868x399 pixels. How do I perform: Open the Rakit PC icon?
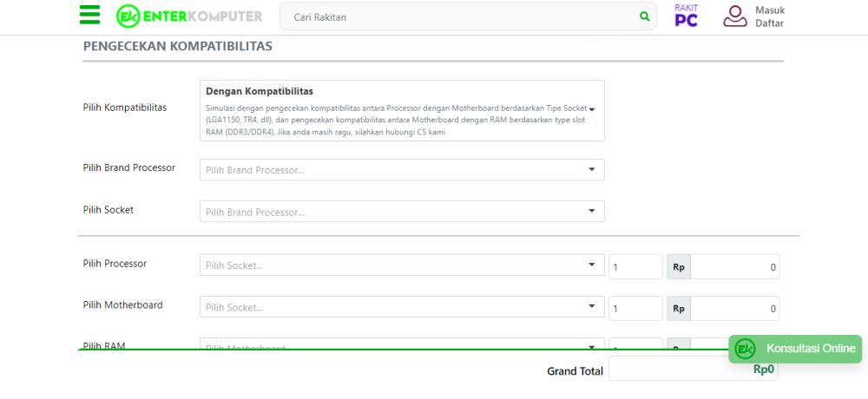click(x=686, y=16)
